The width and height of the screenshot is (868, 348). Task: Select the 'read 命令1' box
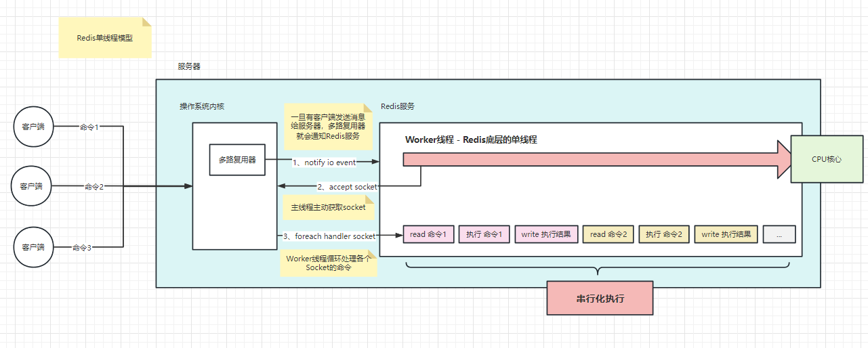coord(428,234)
